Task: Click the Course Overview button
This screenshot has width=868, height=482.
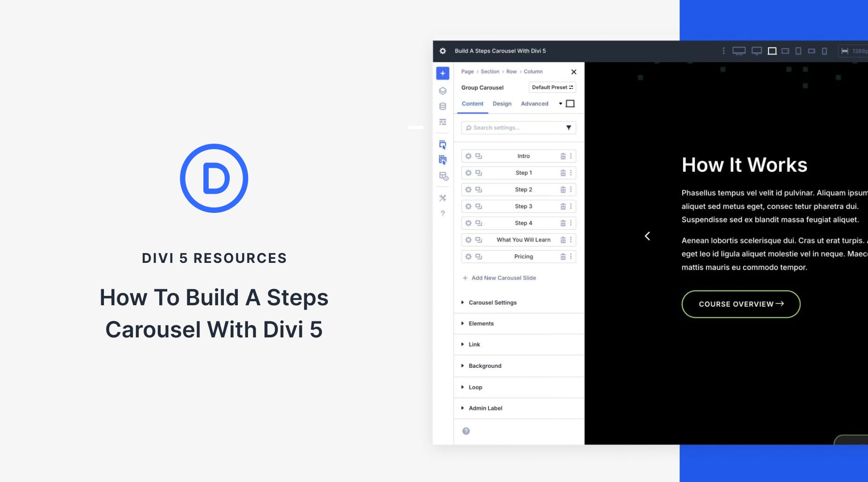Action: click(x=740, y=304)
